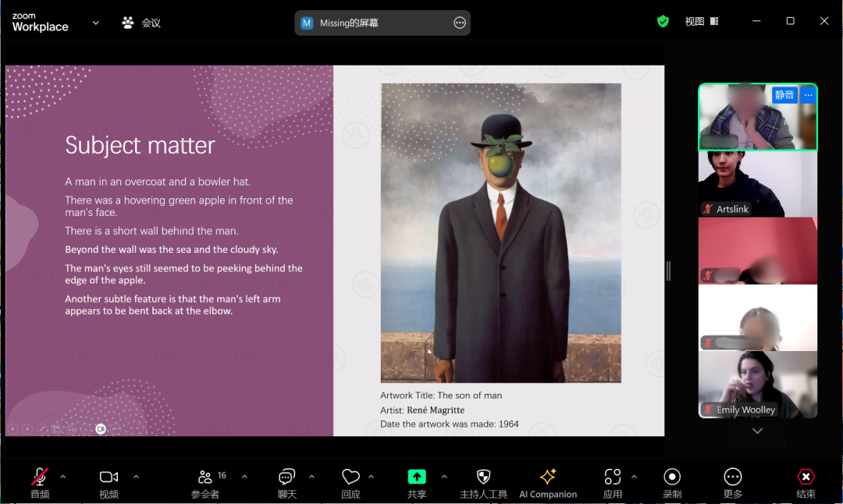Select the slideshow pen tool icon
This screenshot has width=843, height=504.
42,429
